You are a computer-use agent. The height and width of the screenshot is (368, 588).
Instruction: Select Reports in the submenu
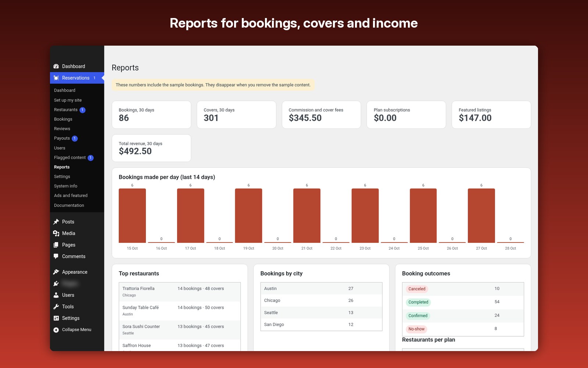62,167
